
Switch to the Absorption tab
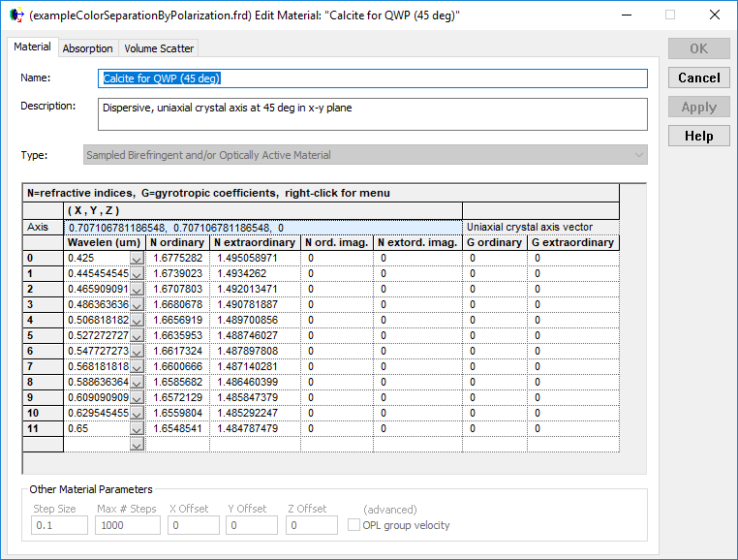point(88,48)
